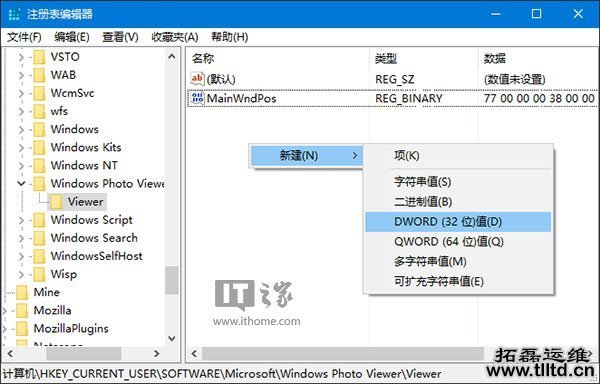Image resolution: width=600 pixels, height=384 pixels.
Task: Collapse the Windows Photo Viewer key
Action: (21, 184)
